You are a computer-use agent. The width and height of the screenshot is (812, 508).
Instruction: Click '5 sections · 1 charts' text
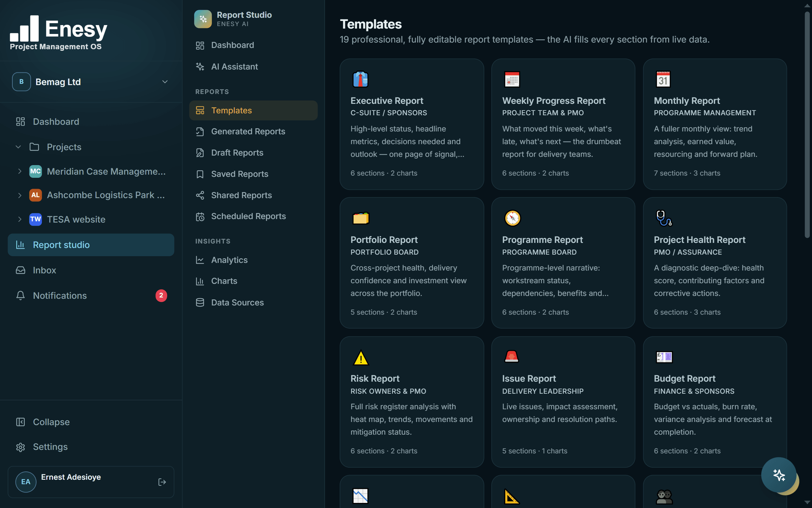pos(534,451)
